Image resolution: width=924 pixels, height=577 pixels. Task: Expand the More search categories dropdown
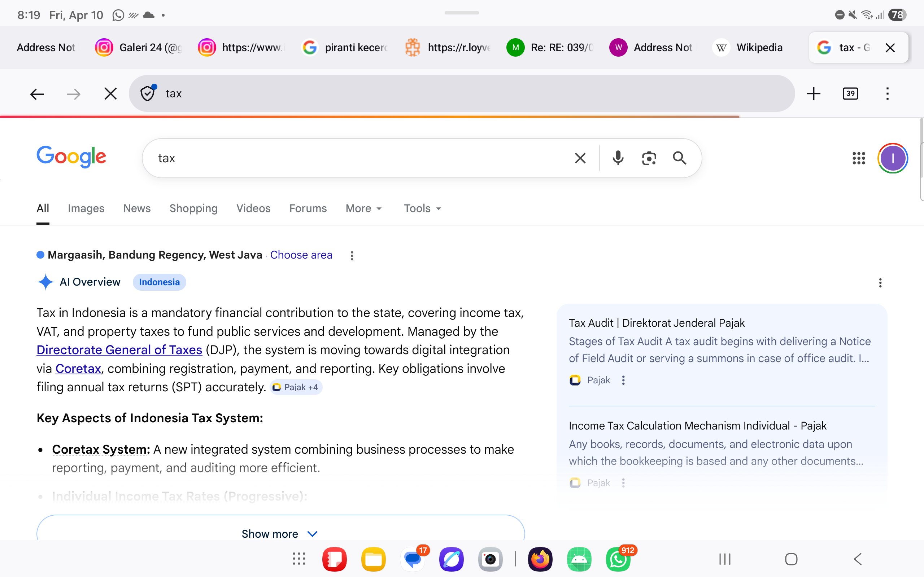tap(363, 208)
